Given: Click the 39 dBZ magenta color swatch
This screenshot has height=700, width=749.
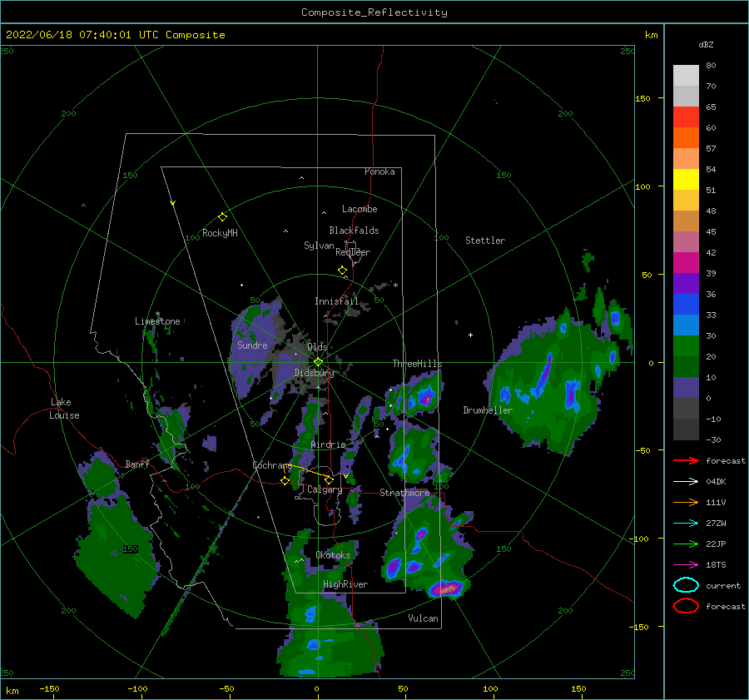Looking at the screenshot, I should click(x=686, y=262).
